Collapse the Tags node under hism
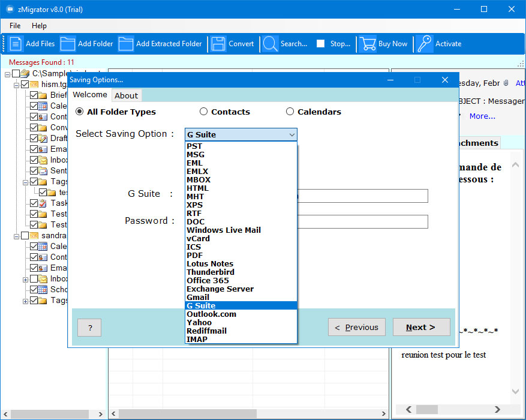This screenshot has height=420, width=526. pos(25,182)
